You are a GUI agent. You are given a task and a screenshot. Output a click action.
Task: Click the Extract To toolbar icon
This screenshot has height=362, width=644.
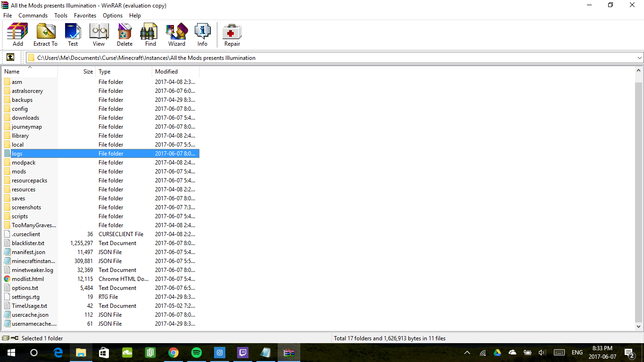coord(45,35)
